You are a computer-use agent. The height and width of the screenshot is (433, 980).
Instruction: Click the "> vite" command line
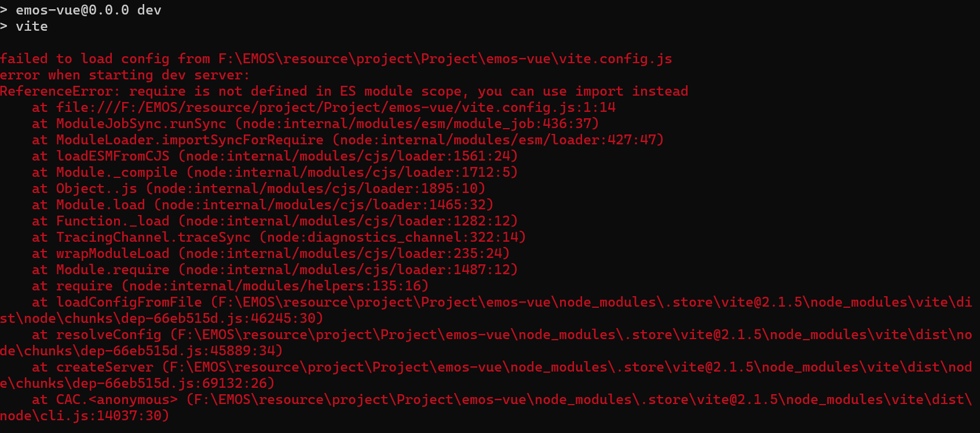pos(24,26)
